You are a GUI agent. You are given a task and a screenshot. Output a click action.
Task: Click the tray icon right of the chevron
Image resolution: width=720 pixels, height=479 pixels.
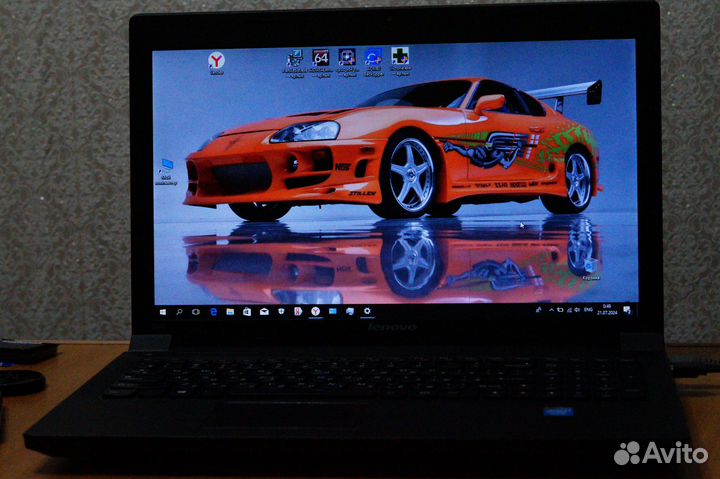(x=560, y=310)
